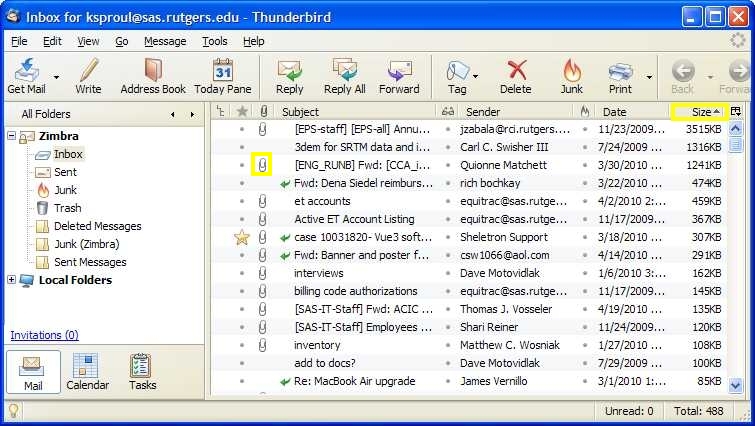
Task: Toggle star on EPS-staff message
Action: point(242,129)
